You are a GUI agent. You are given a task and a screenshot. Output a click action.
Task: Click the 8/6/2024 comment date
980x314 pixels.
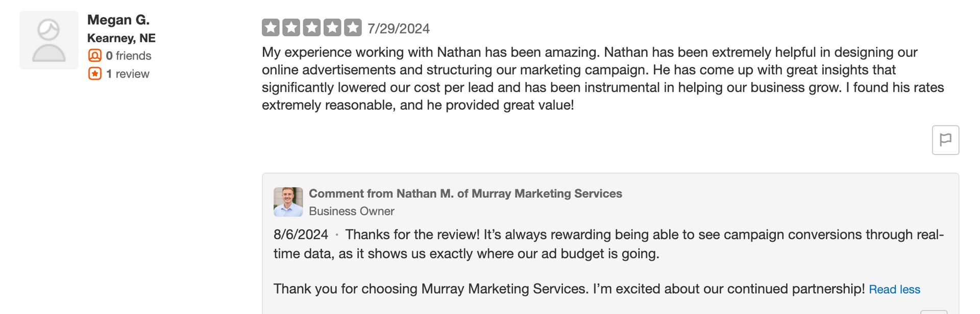point(301,234)
